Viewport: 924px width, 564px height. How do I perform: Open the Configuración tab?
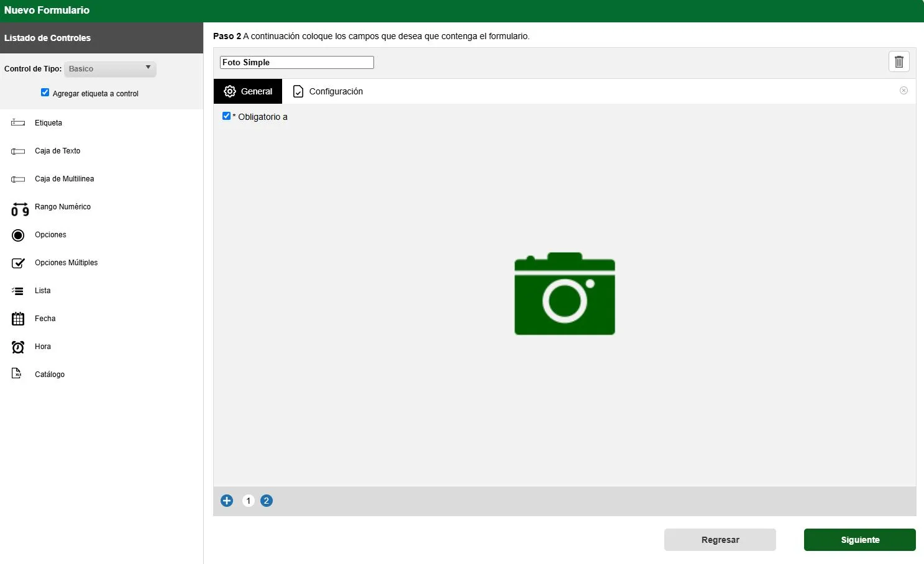(327, 91)
